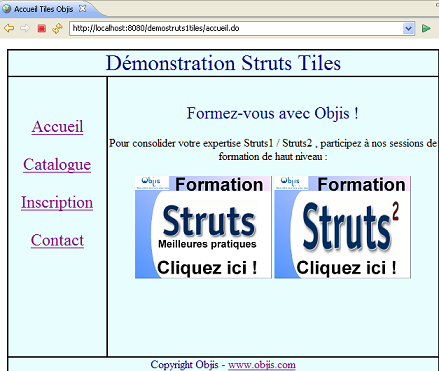Open the Accueil link
439x371 pixels.
[57, 127]
